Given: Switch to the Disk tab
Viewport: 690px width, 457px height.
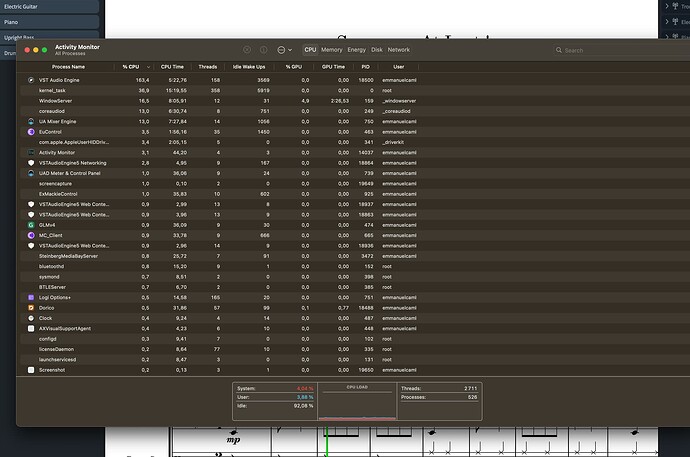Looking at the screenshot, I should 377,50.
